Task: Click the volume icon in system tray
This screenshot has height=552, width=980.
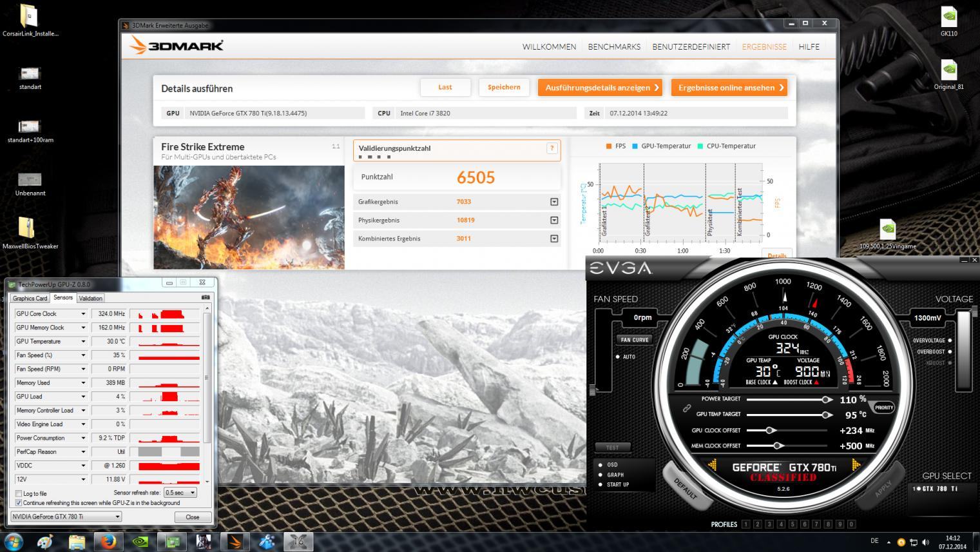Action: pos(925,542)
